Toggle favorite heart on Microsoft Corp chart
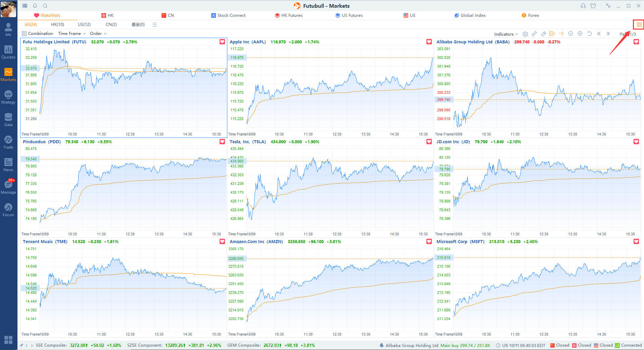 pos(636,241)
